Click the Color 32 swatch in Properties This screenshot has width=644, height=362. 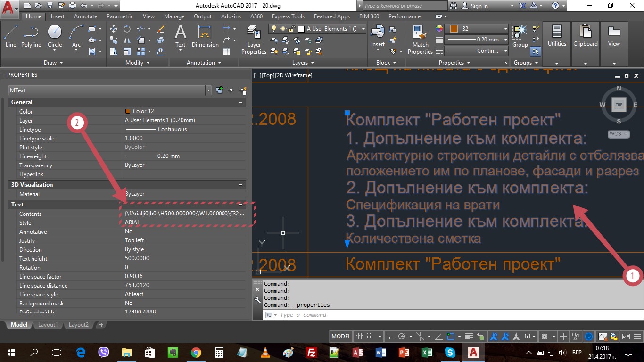128,112
